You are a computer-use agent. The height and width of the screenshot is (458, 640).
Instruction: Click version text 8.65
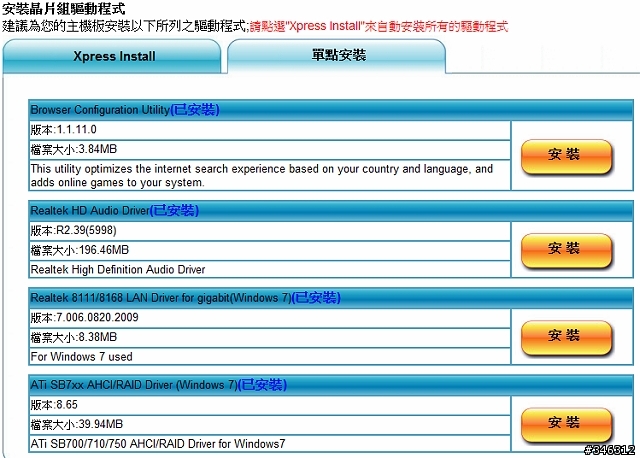67,405
